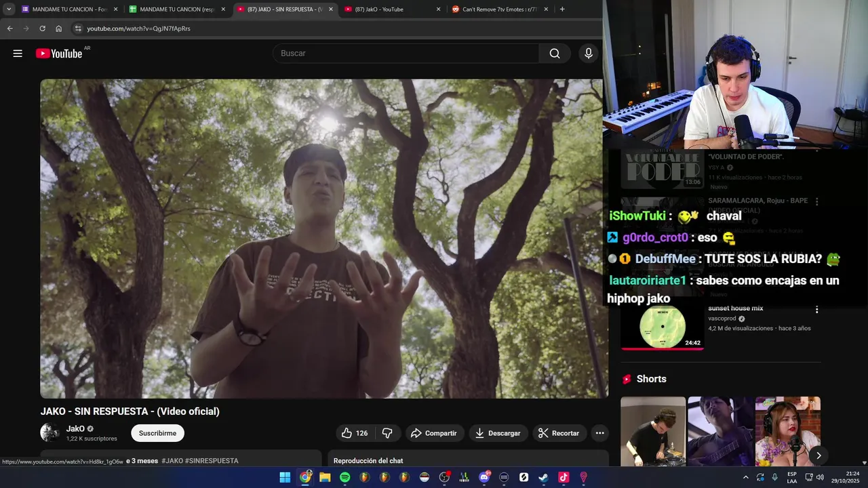The image size is (868, 488).
Task: Reload the current page
Action: tap(42, 28)
